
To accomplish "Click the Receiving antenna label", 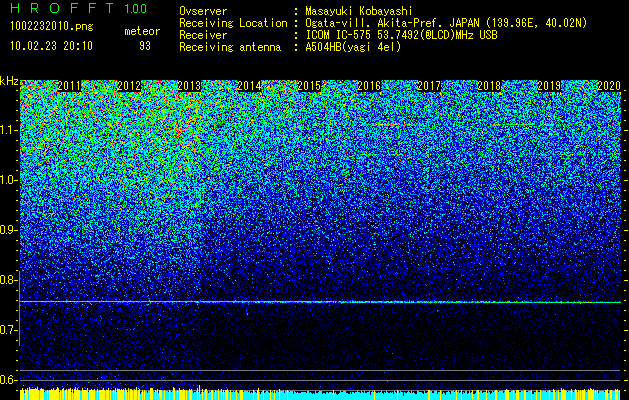I will click(x=230, y=47).
